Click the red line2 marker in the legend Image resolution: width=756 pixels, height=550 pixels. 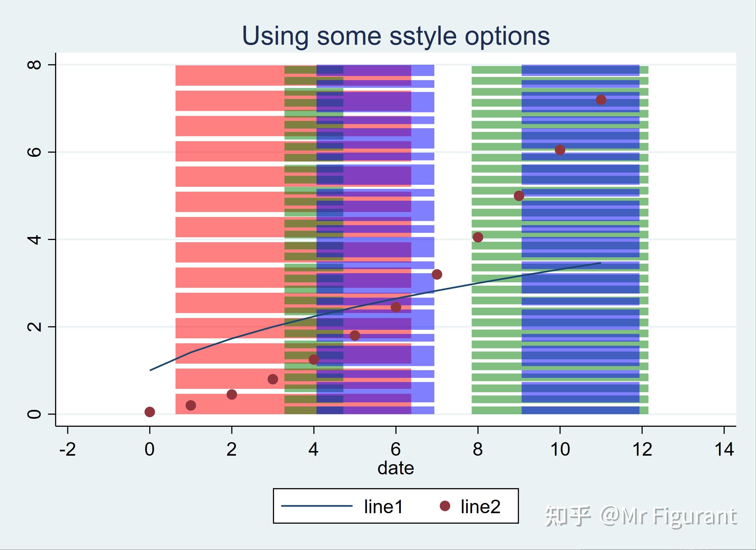[x=445, y=506]
